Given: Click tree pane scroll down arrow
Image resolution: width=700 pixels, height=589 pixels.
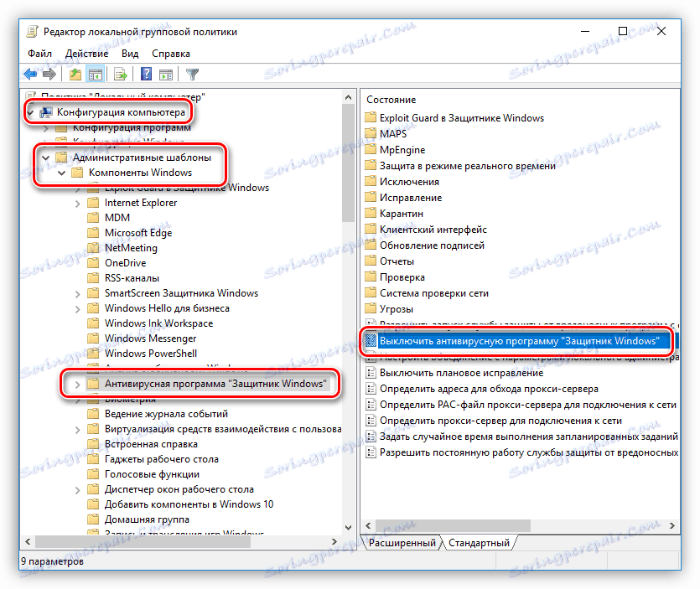Looking at the screenshot, I should click(x=348, y=528).
